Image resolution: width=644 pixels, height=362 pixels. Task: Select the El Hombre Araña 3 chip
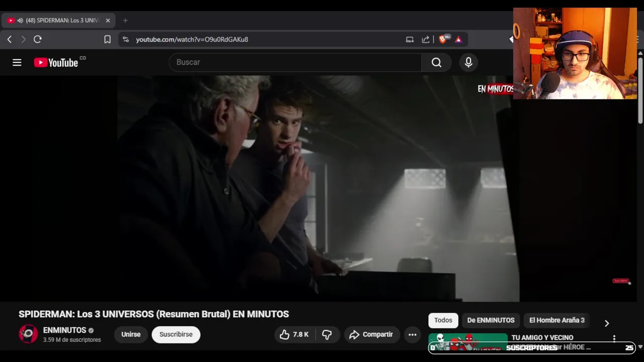tap(557, 320)
